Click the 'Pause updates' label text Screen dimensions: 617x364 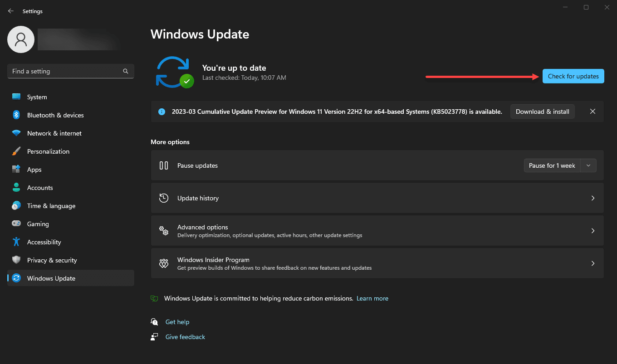click(197, 165)
